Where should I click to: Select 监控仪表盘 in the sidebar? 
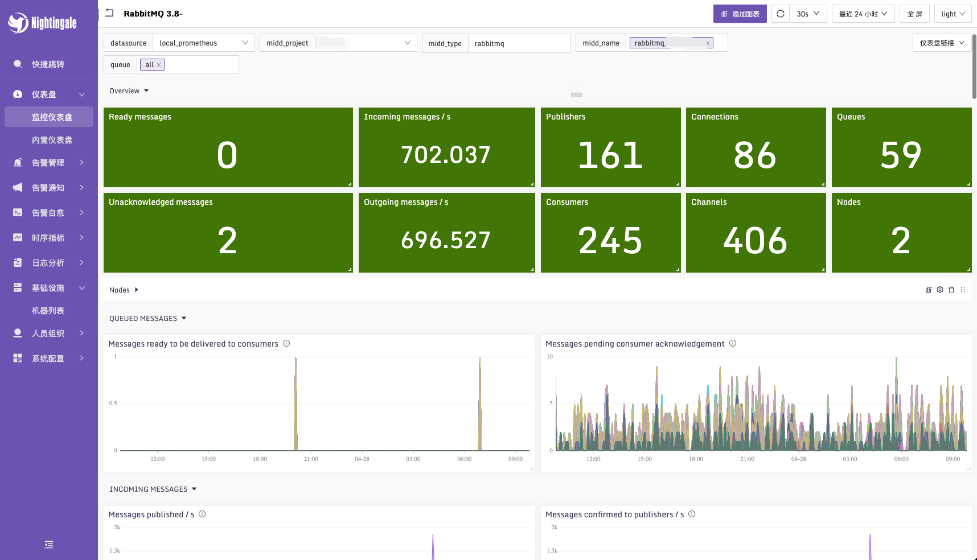[49, 117]
